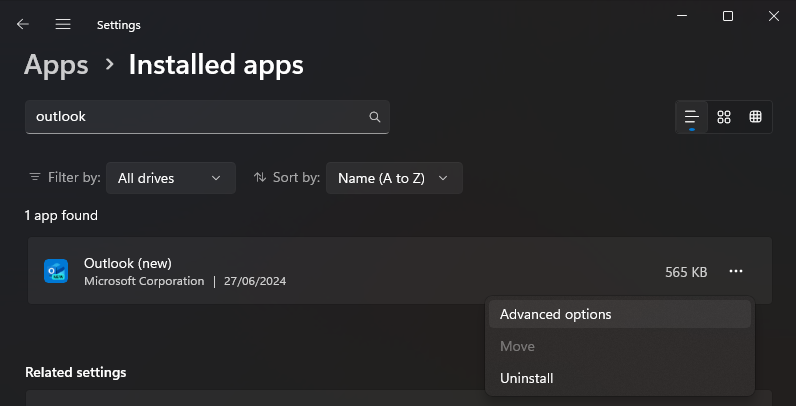796x406 pixels.
Task: Open the Name (A to Z) sort dropdown
Action: (x=394, y=178)
